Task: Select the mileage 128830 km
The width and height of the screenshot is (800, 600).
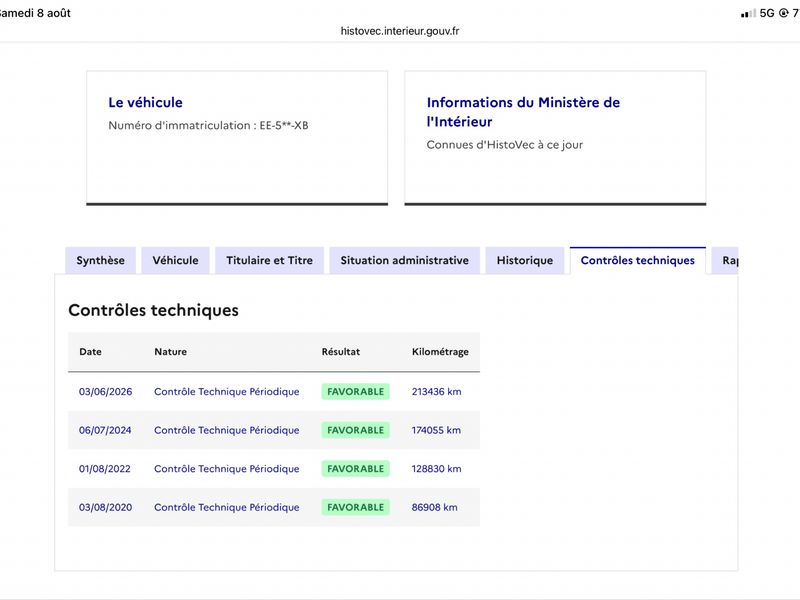Action: tap(437, 469)
